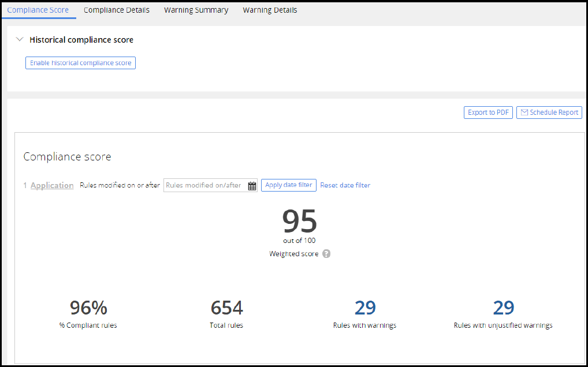Open the Application link
The image size is (588, 367).
(x=52, y=185)
